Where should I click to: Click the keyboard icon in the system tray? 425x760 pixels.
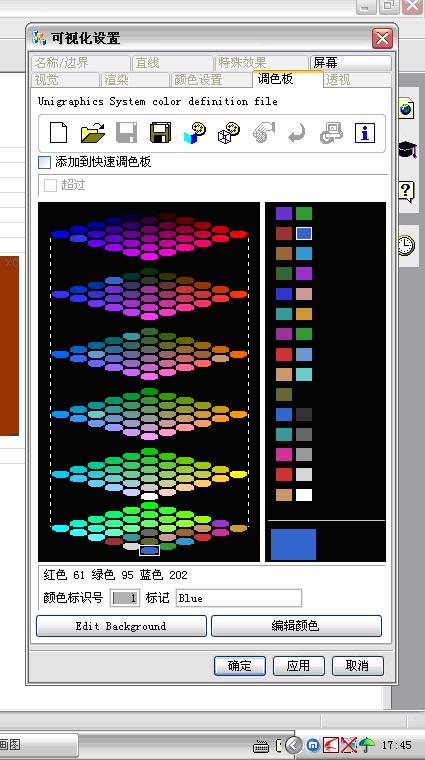(x=262, y=745)
